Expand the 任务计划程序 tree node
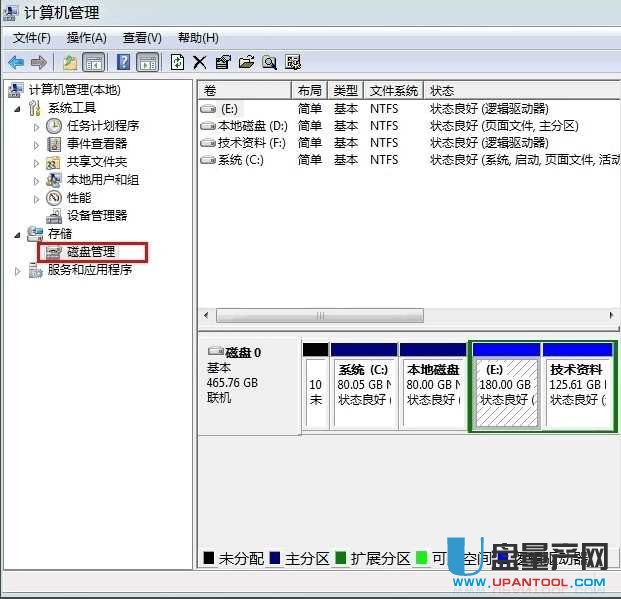 click(x=37, y=126)
